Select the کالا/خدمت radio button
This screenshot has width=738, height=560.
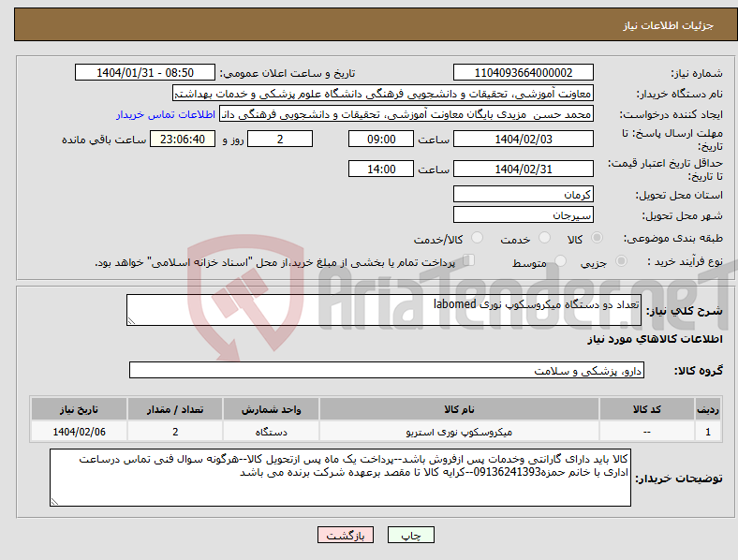pyautogui.click(x=477, y=238)
